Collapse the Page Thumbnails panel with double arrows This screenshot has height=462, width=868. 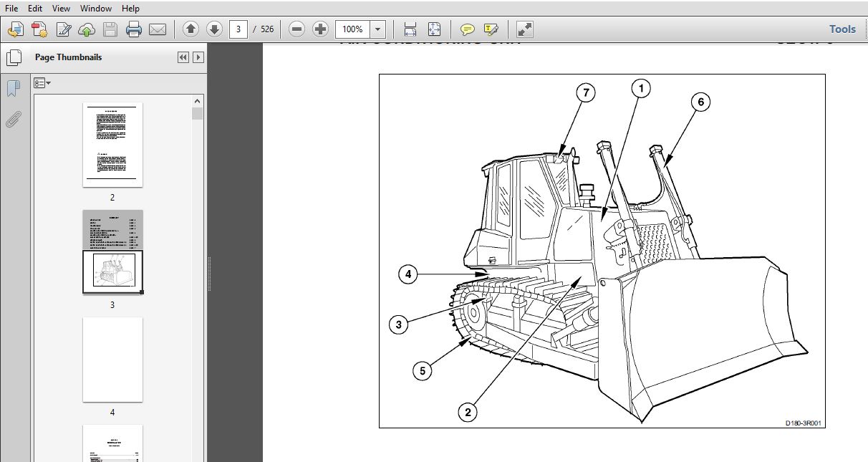pyautogui.click(x=183, y=57)
